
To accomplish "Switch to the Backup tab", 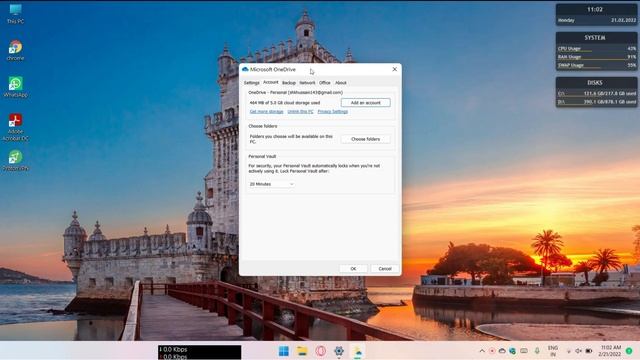I will click(289, 83).
